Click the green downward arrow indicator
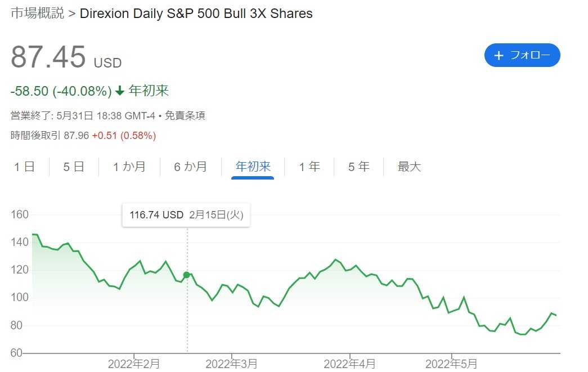The height and width of the screenshot is (372, 588). point(119,90)
